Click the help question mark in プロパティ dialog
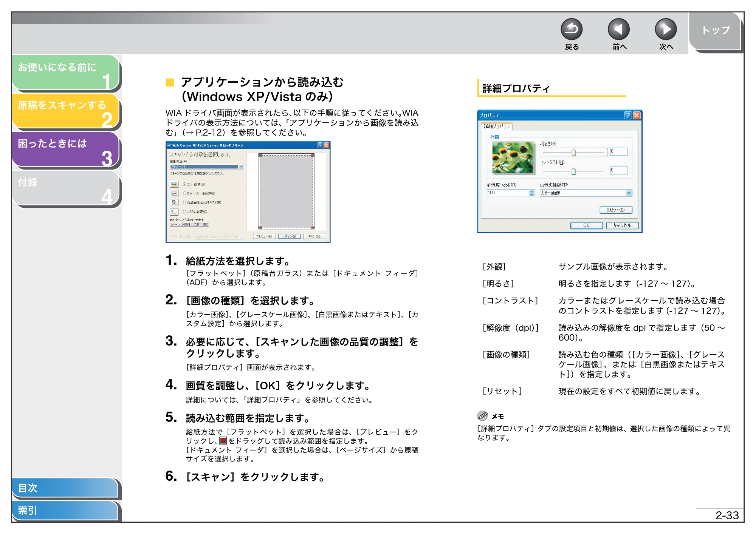 click(628, 115)
